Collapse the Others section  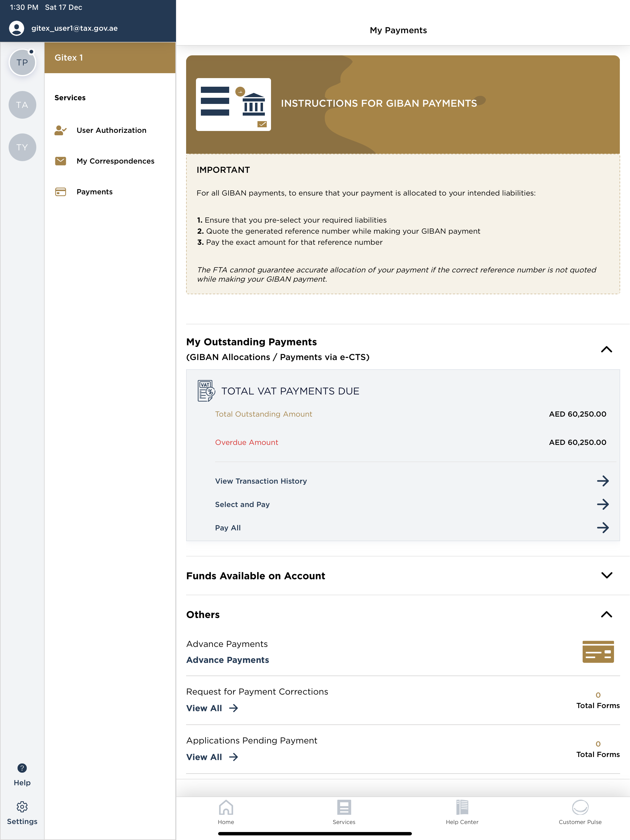point(606,614)
